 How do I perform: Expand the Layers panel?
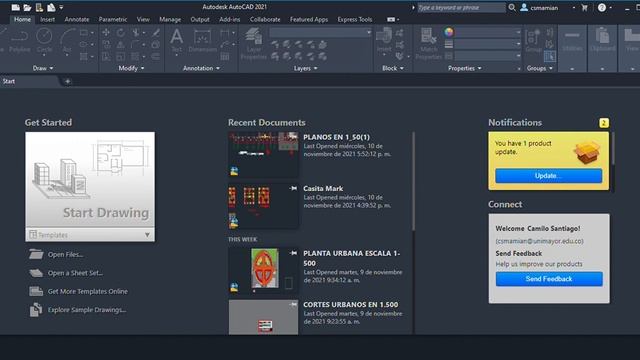coord(306,68)
